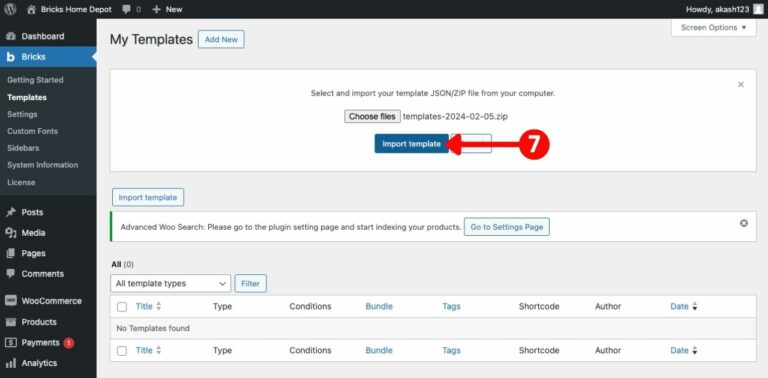Open the Settings submenu item under Bricks

tap(22, 114)
